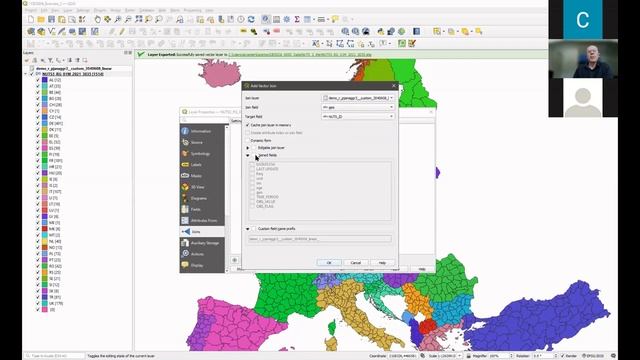Open Symbology section in Layer Properties

pyautogui.click(x=202, y=153)
